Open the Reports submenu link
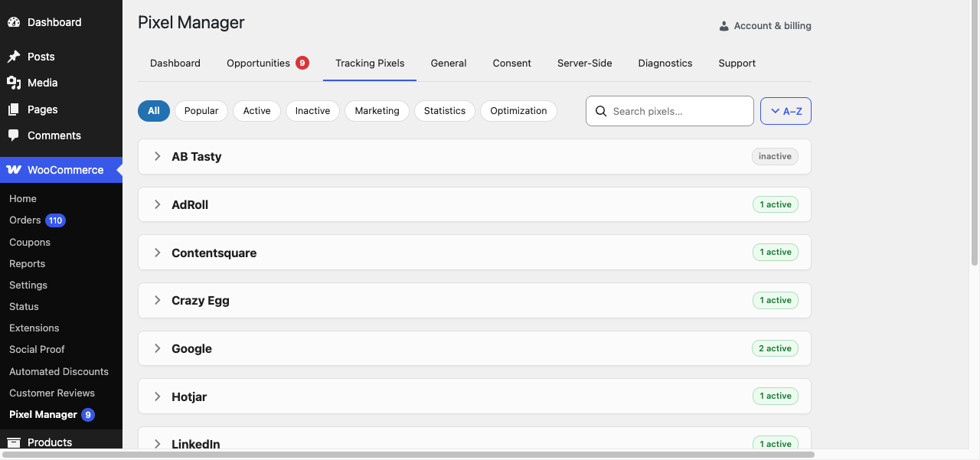 (x=28, y=263)
